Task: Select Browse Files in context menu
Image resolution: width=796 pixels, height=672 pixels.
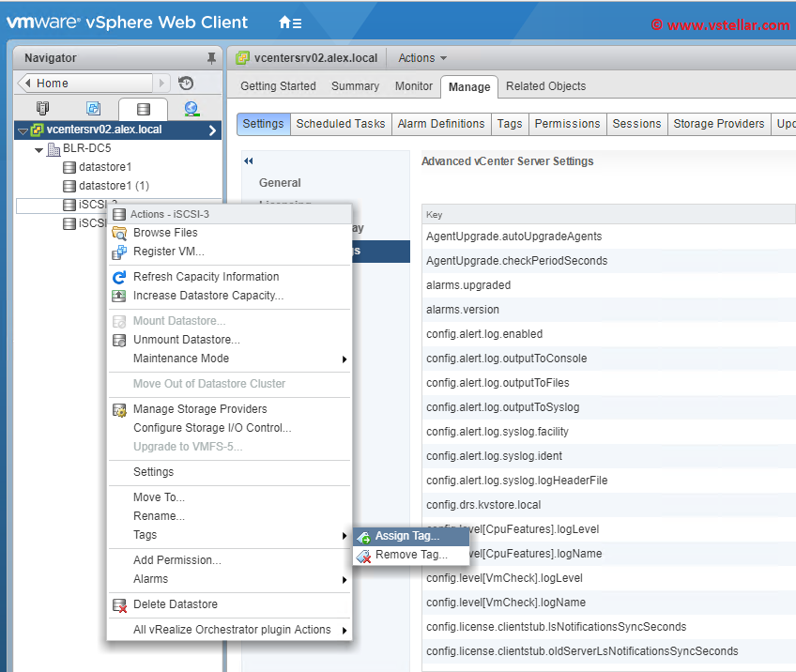Action: tap(165, 233)
